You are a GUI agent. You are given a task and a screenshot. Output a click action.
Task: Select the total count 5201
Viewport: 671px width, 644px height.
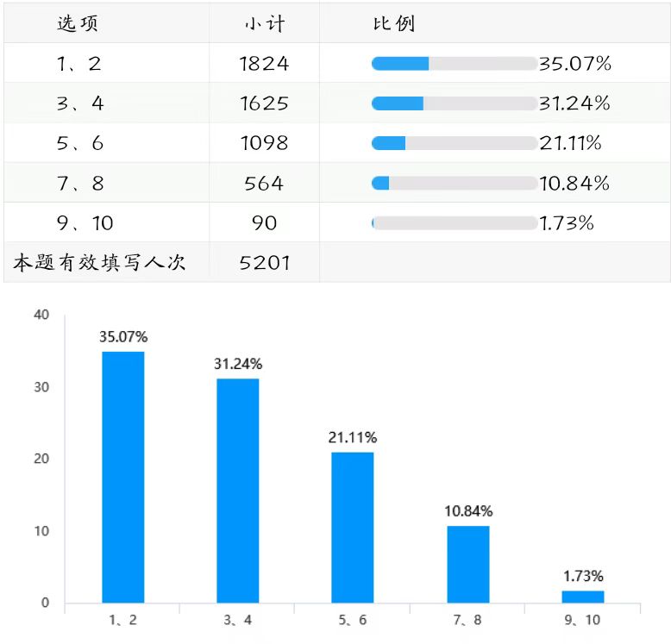(x=264, y=263)
